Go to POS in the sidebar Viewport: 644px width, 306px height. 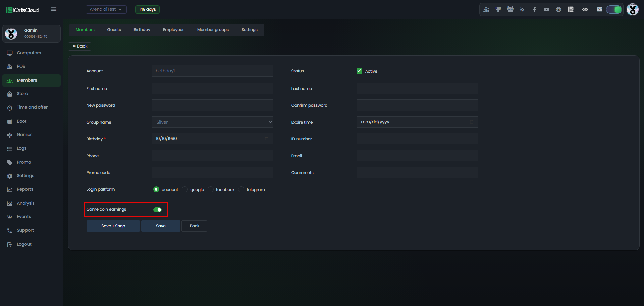[32, 67]
